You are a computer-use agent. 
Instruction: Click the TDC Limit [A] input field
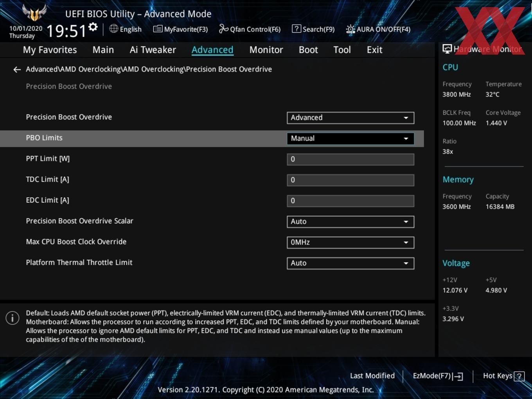tap(350, 180)
